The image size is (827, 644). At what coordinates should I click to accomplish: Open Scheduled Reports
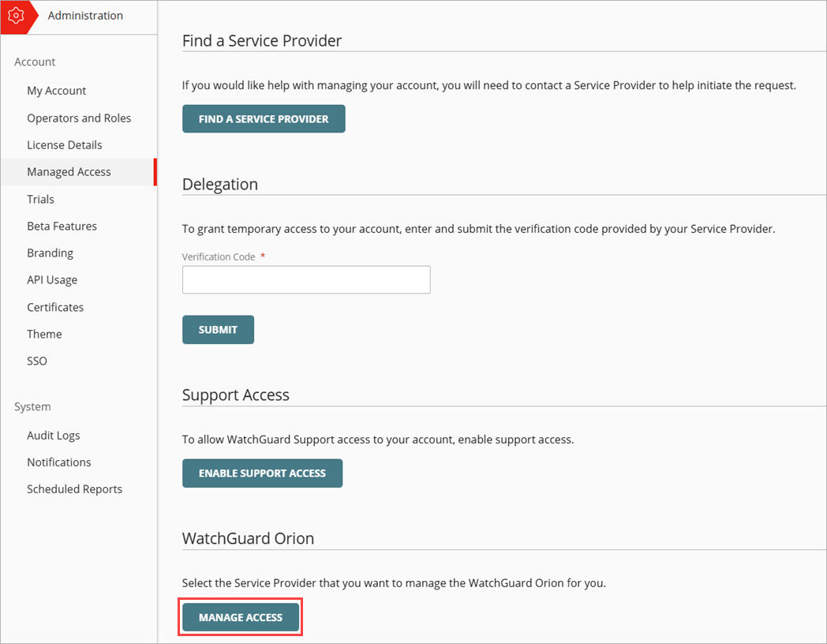74,489
